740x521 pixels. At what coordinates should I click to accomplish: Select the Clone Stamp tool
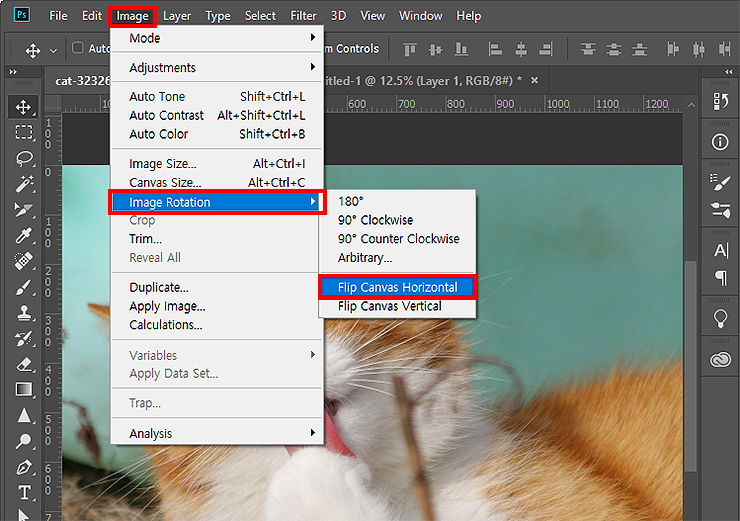(x=23, y=312)
